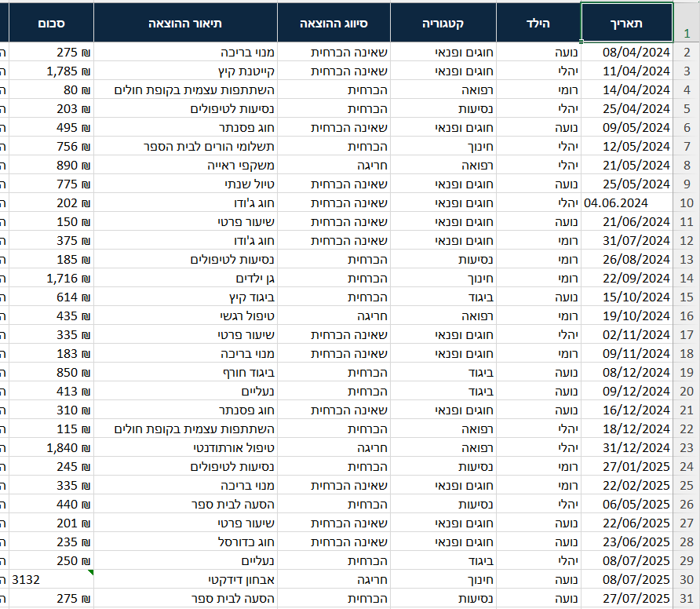
Task: Click description cell טיול שנתי
Action: tap(185, 184)
